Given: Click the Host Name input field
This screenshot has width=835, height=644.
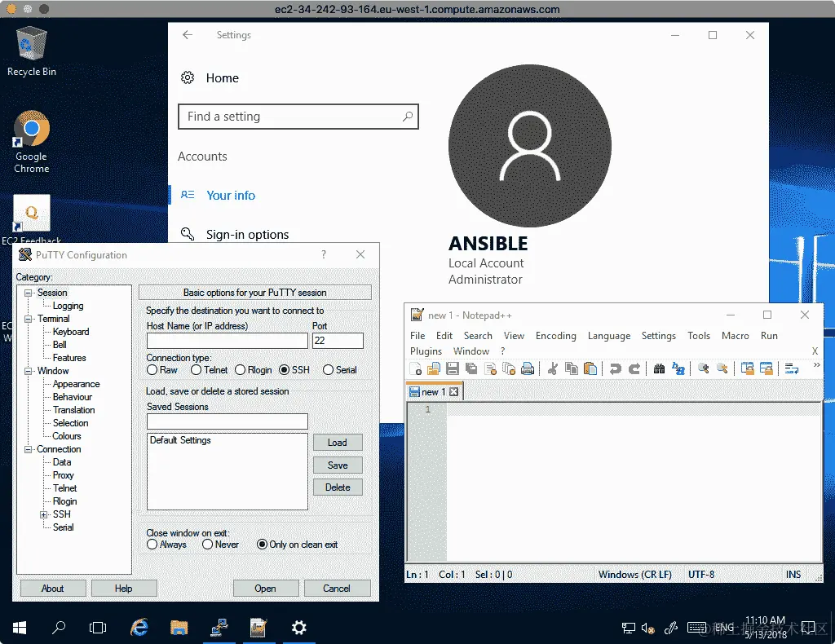Looking at the screenshot, I should click(x=228, y=341).
